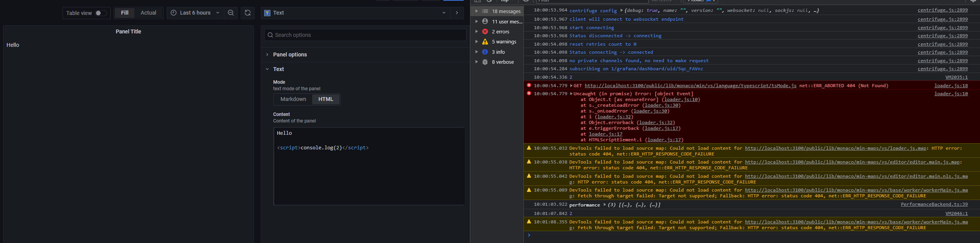Click the refresh dashboard icon
This screenshot has width=980, height=243.
click(248, 13)
